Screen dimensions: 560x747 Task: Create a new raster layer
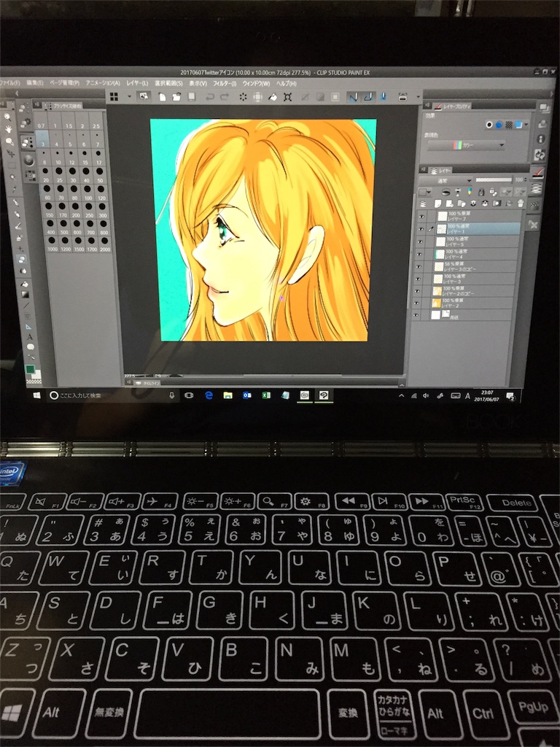(437, 204)
